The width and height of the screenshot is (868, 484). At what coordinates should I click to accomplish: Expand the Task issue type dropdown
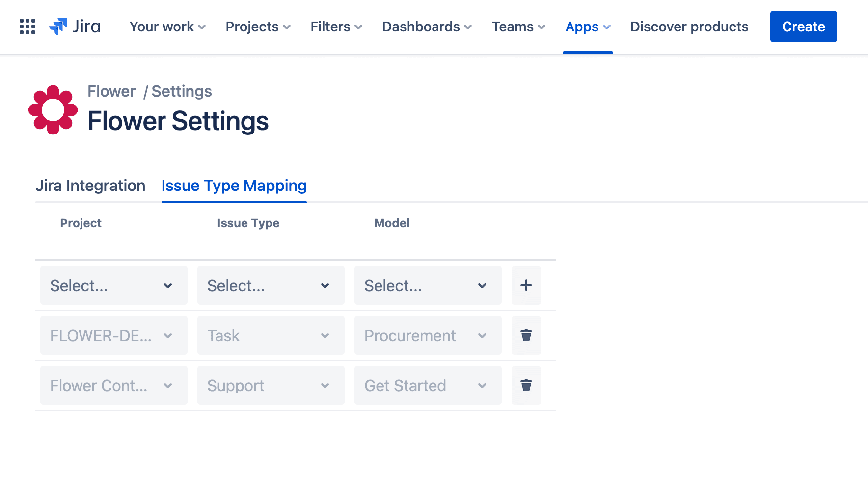click(x=271, y=335)
